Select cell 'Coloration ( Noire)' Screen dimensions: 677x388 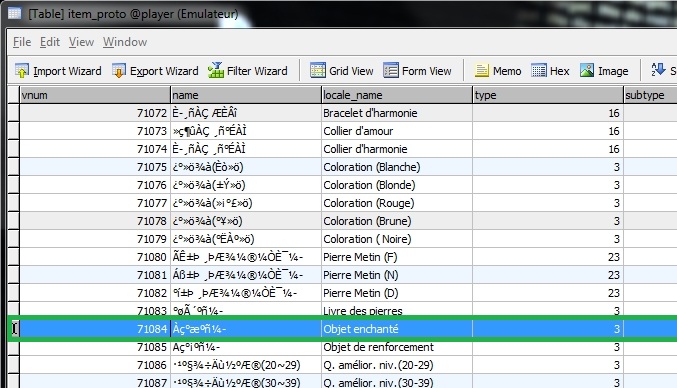[397, 239]
